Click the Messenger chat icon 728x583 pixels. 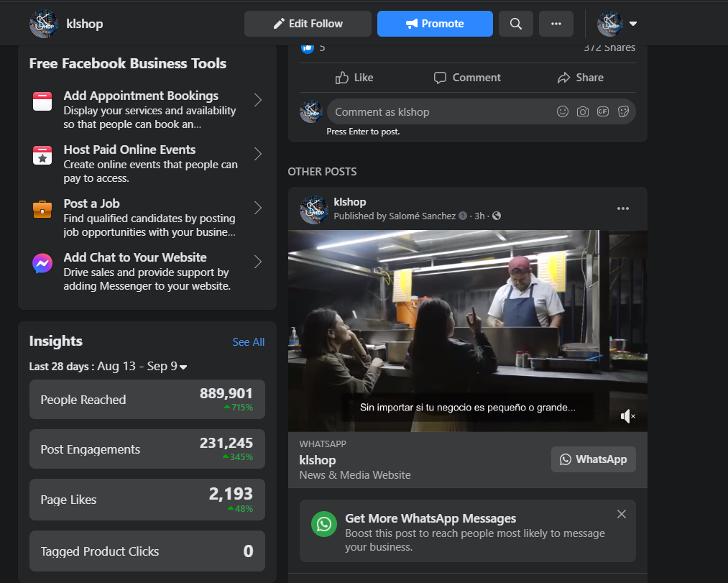(42, 263)
